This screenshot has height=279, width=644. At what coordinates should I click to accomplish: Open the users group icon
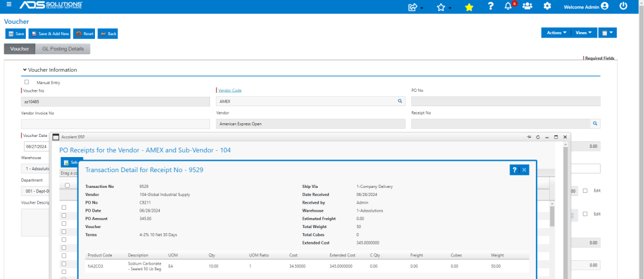point(528,6)
